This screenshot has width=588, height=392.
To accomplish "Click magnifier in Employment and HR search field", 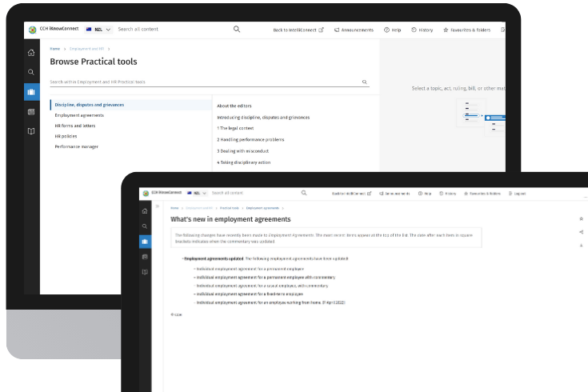I will 365,82.
